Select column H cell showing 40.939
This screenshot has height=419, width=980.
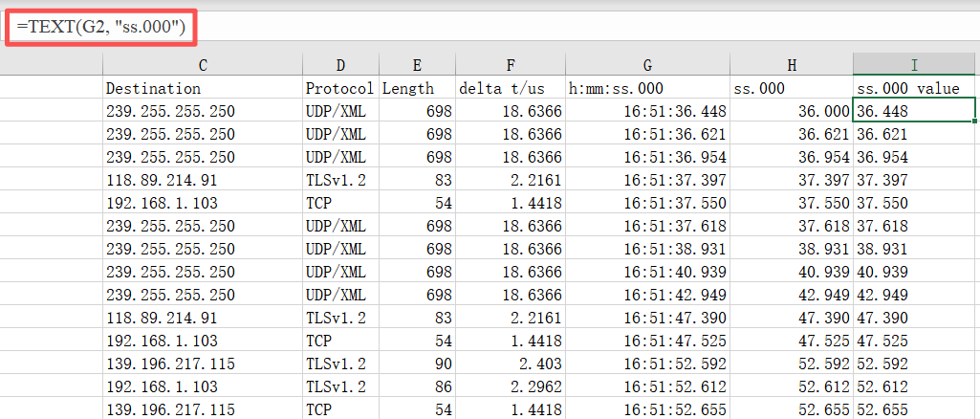tap(792, 271)
